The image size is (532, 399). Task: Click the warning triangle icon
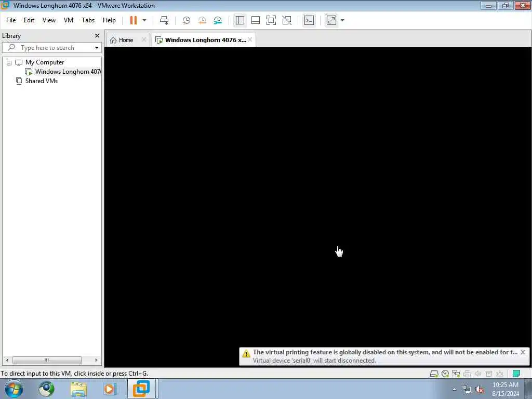click(246, 353)
